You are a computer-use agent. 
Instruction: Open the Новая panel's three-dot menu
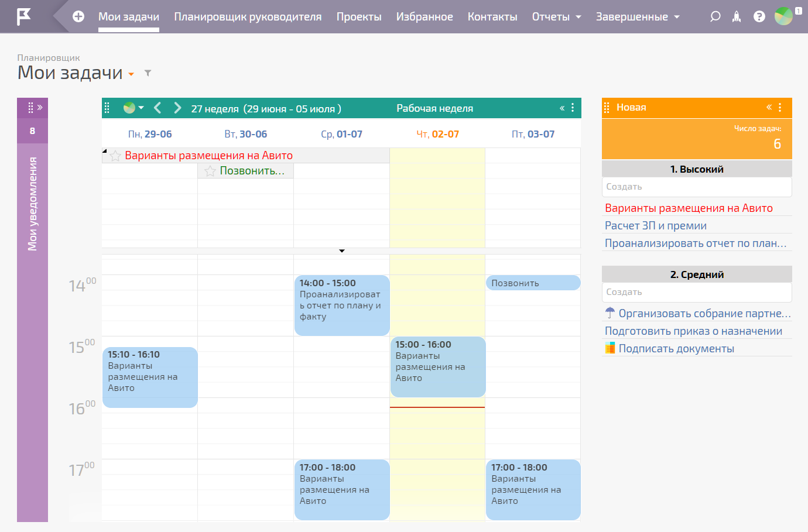point(780,107)
